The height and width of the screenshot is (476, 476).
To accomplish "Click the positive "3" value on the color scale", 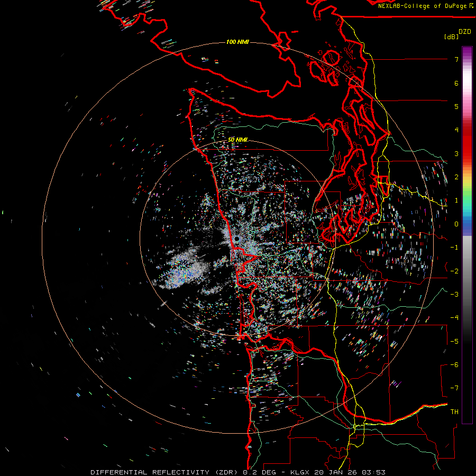I will pyautogui.click(x=456, y=153).
